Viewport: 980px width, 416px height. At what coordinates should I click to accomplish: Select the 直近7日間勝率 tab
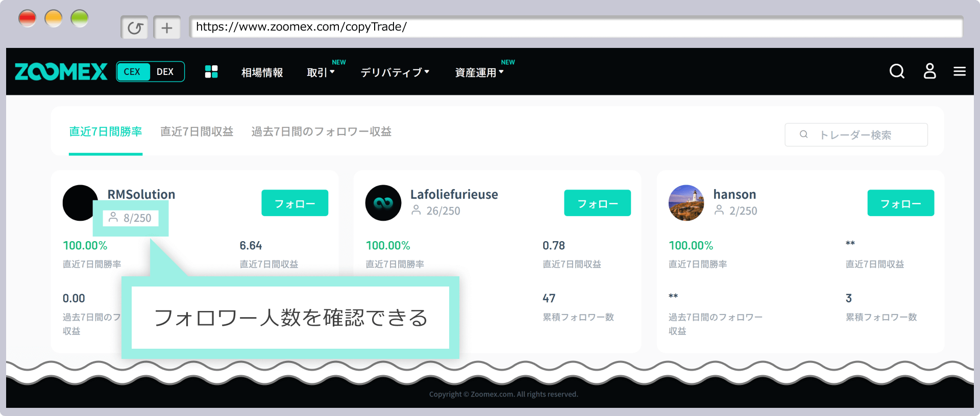[106, 132]
